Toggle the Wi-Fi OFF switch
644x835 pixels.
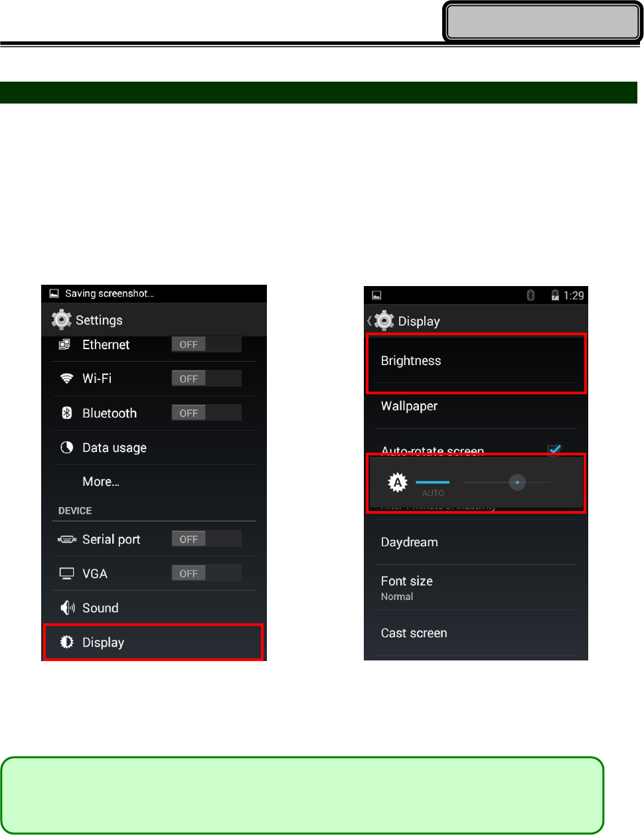point(206,378)
